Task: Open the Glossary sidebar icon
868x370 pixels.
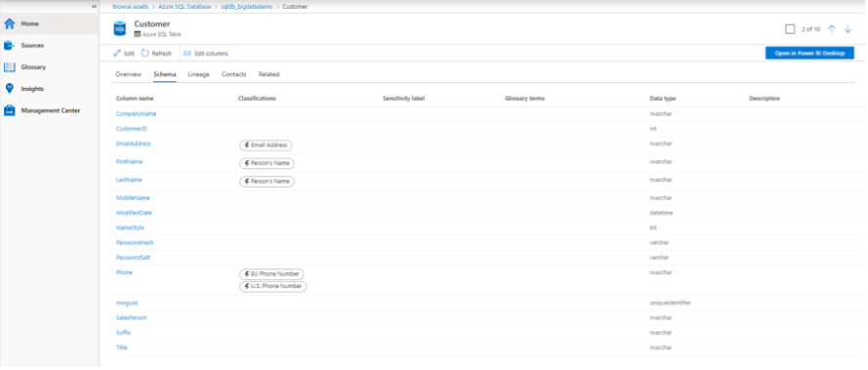Action: pyautogui.click(x=10, y=67)
